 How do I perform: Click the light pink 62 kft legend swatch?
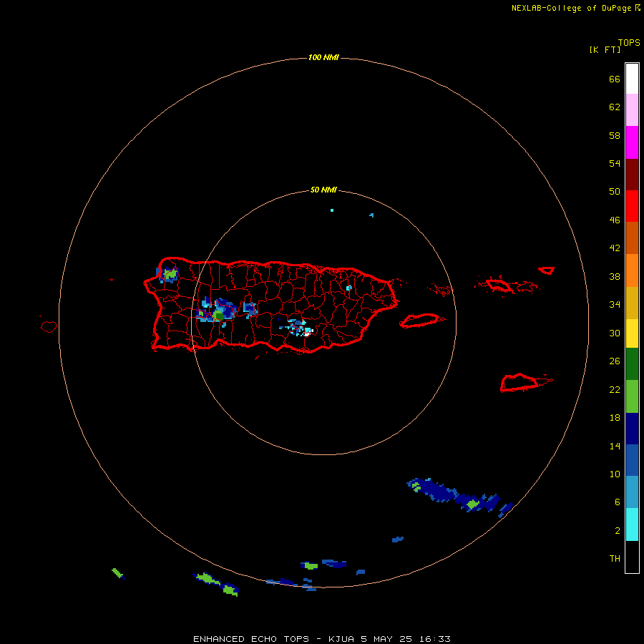[632, 109]
